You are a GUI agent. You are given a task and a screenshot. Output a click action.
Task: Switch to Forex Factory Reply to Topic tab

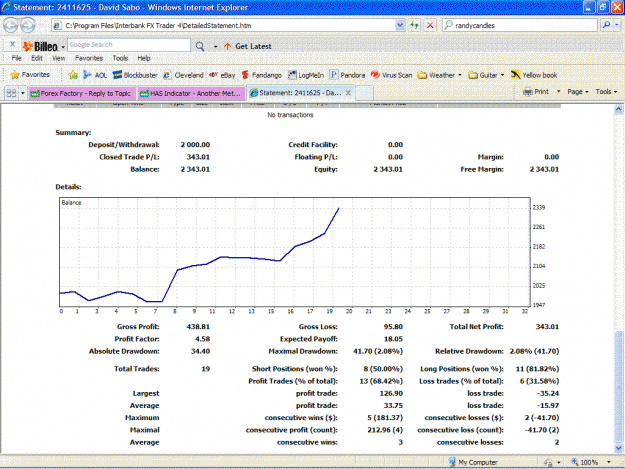[x=82, y=93]
